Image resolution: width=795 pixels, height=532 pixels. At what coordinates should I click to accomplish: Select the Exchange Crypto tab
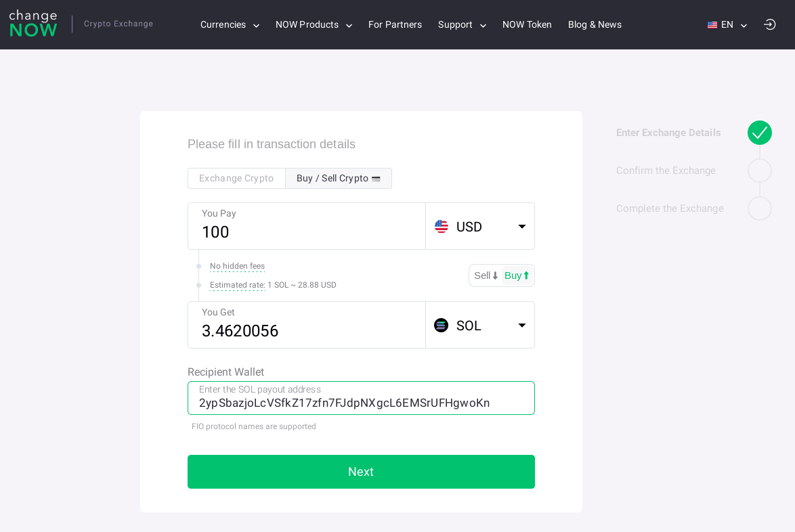(236, 179)
